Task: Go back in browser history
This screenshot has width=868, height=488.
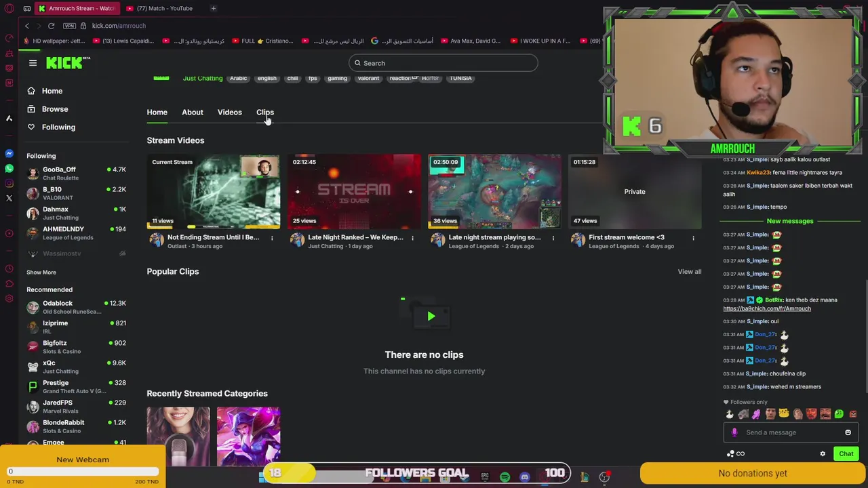Action: coord(27,26)
